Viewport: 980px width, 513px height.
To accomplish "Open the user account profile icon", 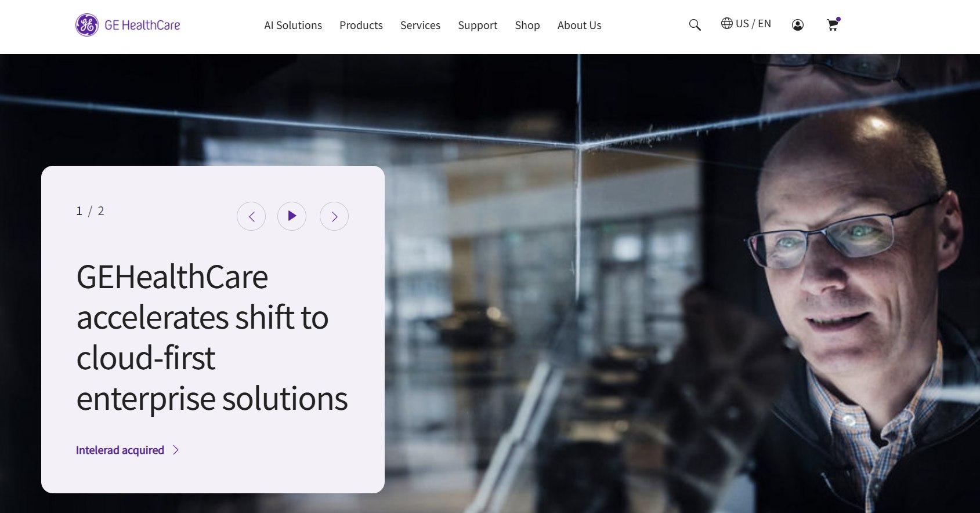I will pos(798,25).
